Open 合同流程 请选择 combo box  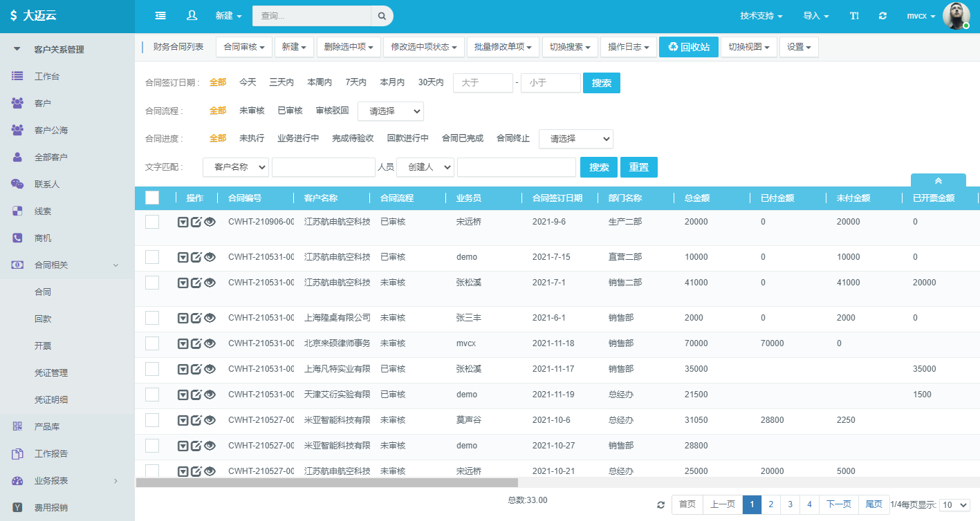tap(391, 111)
